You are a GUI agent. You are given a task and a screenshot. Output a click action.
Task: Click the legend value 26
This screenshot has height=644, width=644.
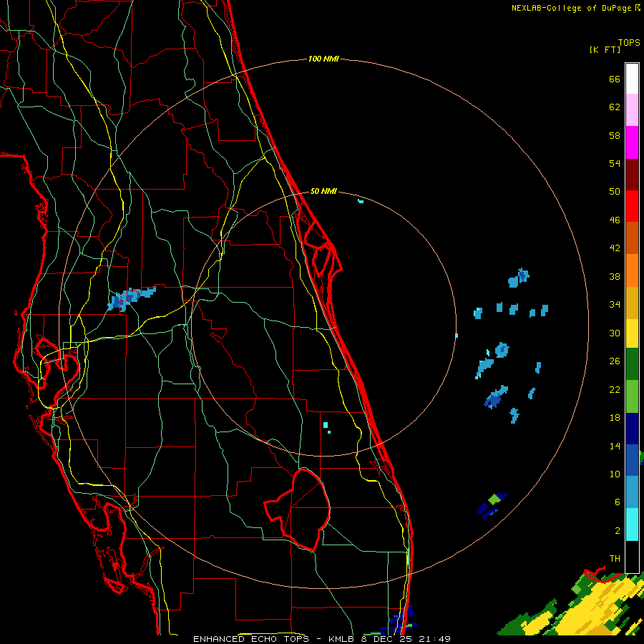click(x=615, y=361)
